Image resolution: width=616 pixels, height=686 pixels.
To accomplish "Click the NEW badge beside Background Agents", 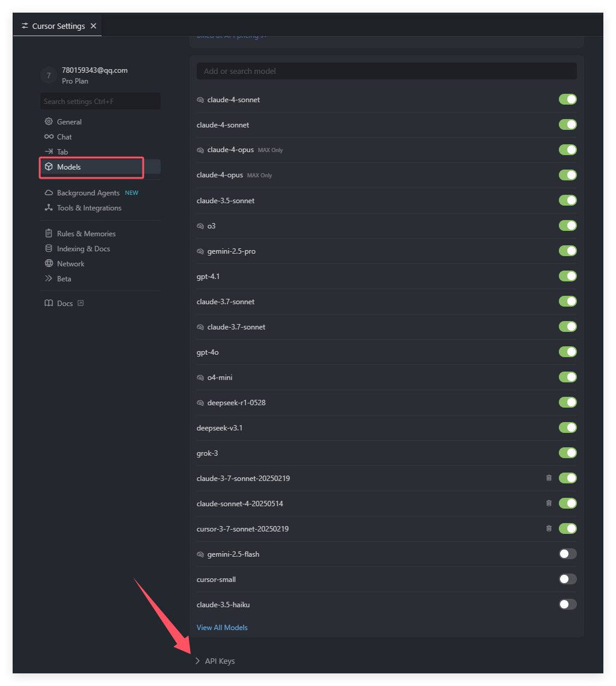I will (x=132, y=193).
